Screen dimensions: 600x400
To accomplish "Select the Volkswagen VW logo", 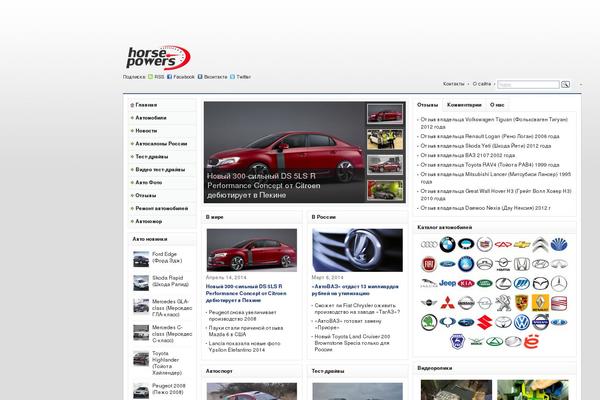I will pyautogui.click(x=522, y=322).
